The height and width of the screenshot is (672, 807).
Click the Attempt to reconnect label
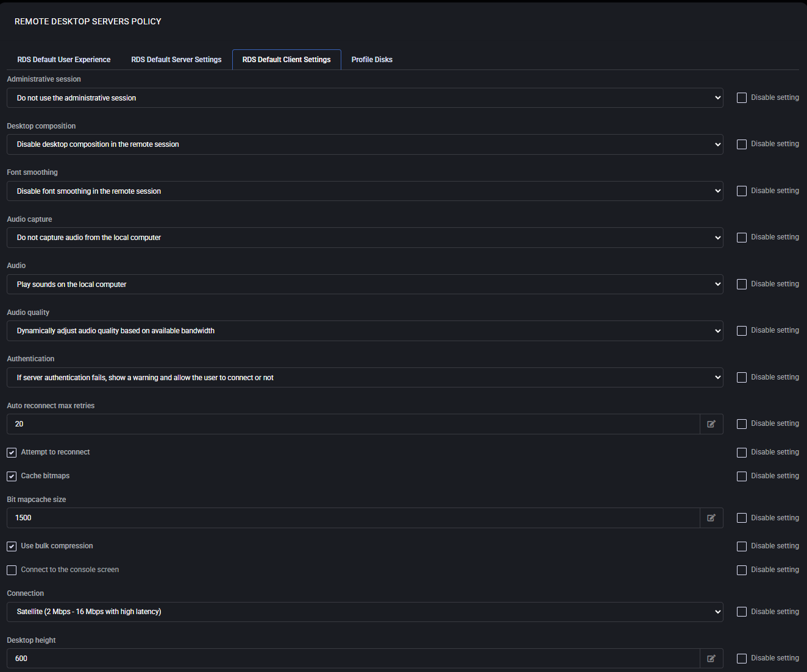[x=55, y=452]
